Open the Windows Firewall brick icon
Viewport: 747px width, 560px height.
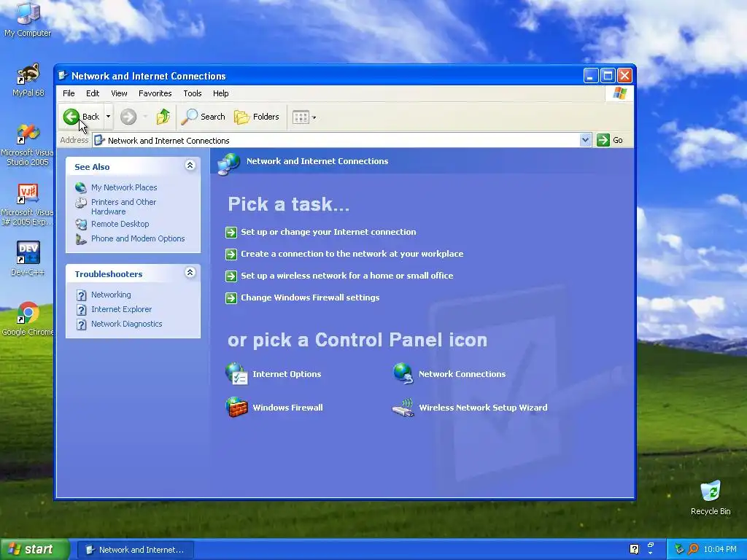236,407
